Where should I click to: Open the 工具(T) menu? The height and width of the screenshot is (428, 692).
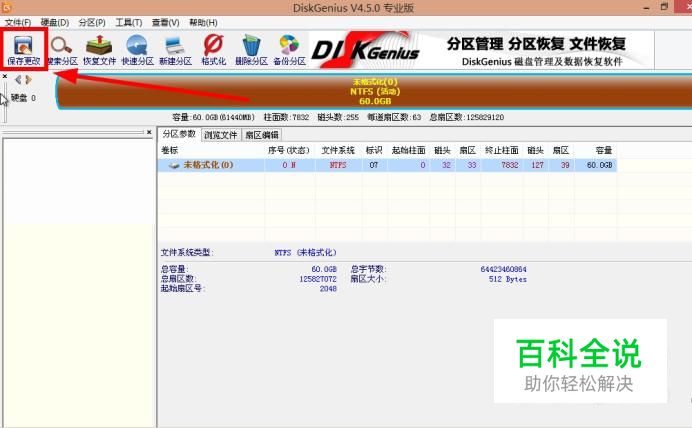tap(128, 23)
